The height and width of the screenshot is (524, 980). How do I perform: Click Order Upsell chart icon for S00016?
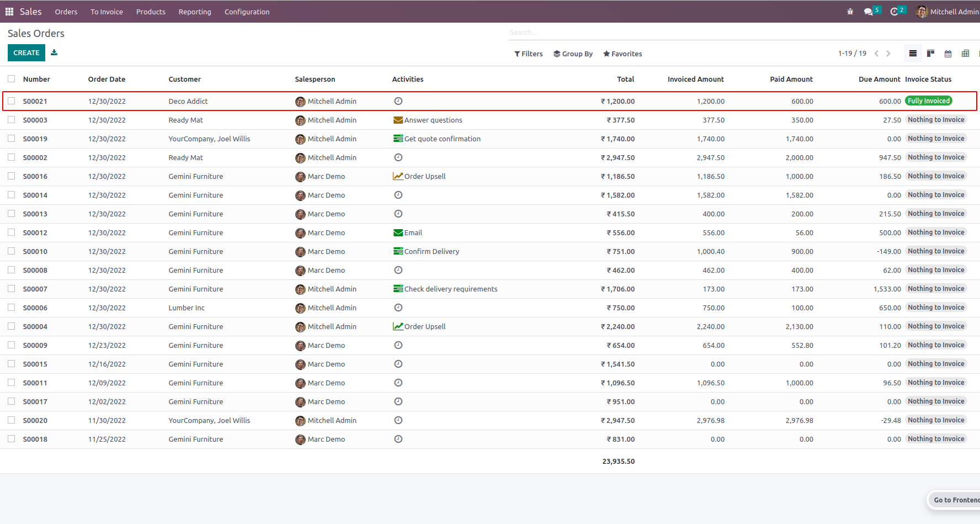(398, 176)
